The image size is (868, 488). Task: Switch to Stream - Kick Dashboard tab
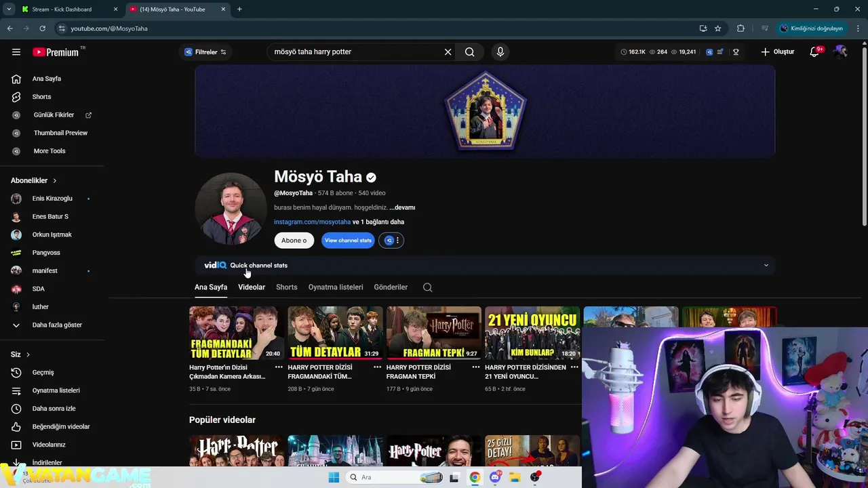(x=69, y=9)
